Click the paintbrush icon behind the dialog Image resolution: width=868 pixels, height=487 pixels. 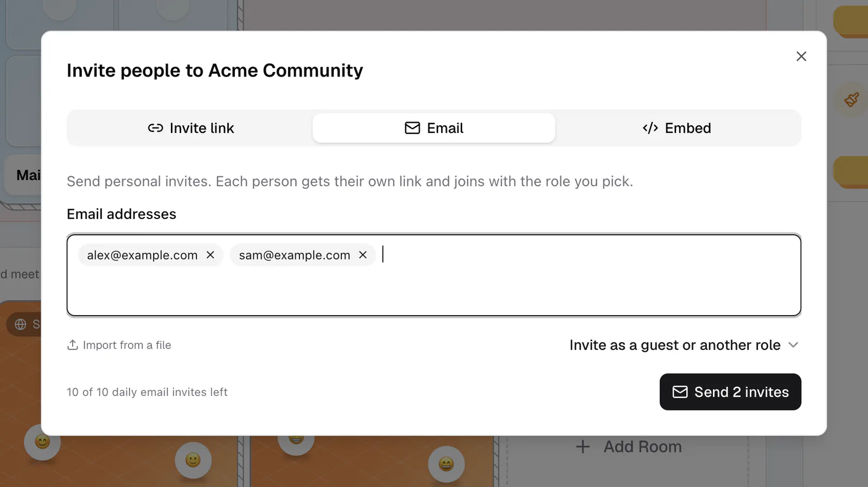(x=851, y=100)
